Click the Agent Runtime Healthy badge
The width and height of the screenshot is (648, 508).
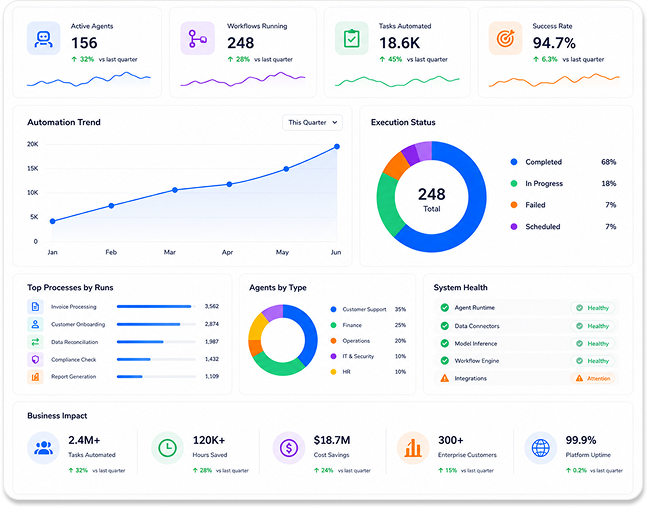(x=593, y=308)
